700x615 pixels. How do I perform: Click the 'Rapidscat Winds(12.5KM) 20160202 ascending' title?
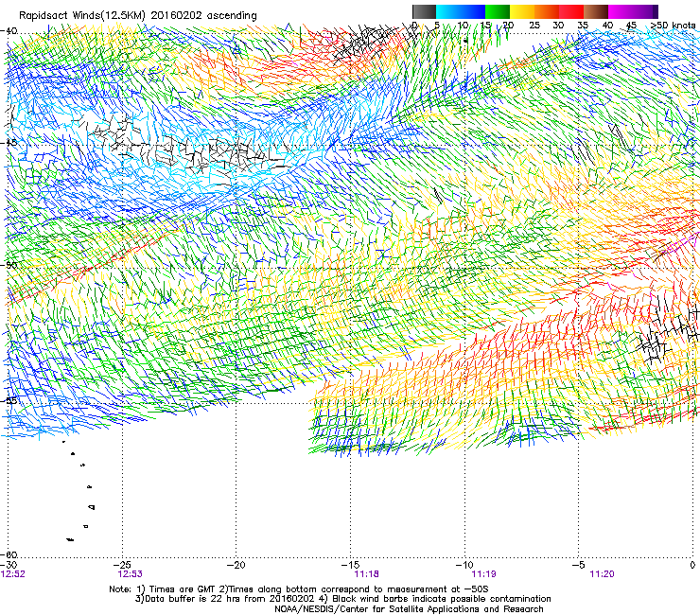tap(138, 16)
